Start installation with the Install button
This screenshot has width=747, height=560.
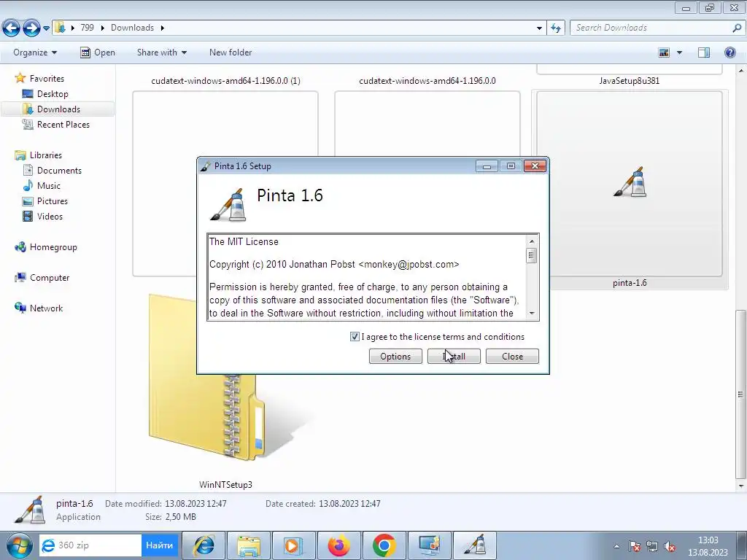click(x=454, y=356)
